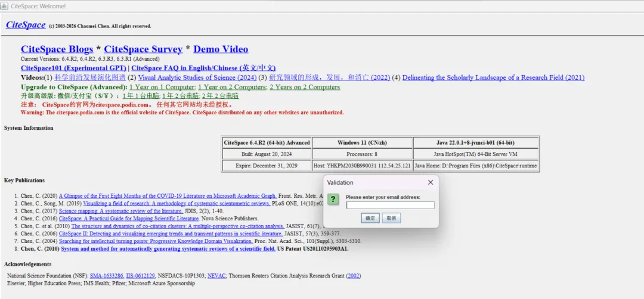Image resolution: width=644 pixels, height=299 pixels.
Task: Open Visualizing a field of research link
Action: (177, 204)
